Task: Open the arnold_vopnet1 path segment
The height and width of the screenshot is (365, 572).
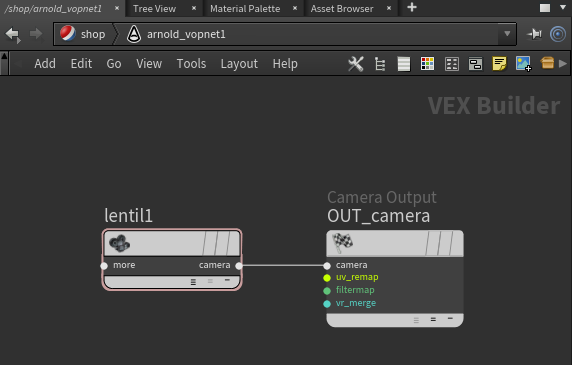Action: coord(176,34)
